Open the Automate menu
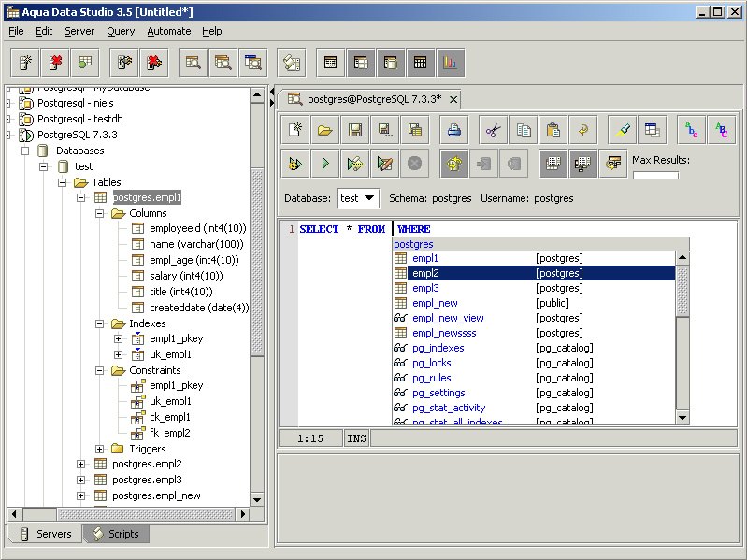This screenshot has height=560, width=747. coord(168,31)
